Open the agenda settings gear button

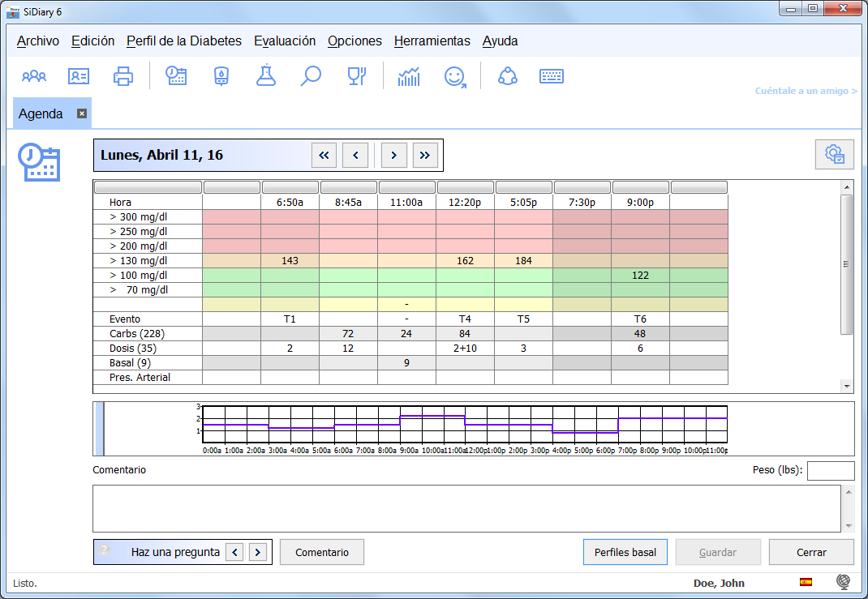coord(834,154)
